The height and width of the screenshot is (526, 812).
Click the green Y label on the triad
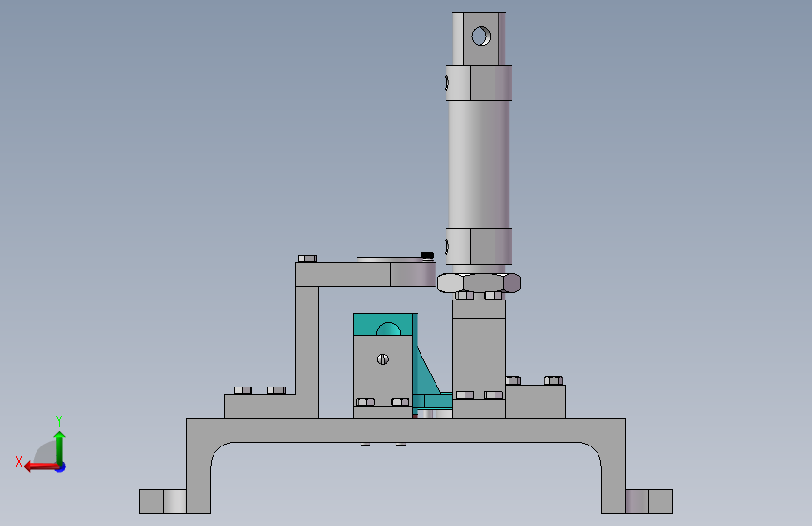click(59, 420)
